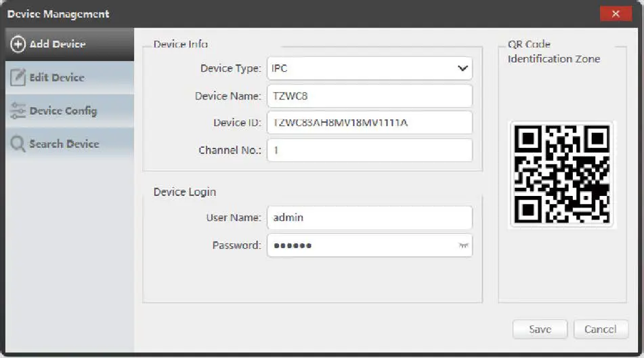Click into the Device ID field
The width and height of the screenshot is (644, 358).
(369, 123)
